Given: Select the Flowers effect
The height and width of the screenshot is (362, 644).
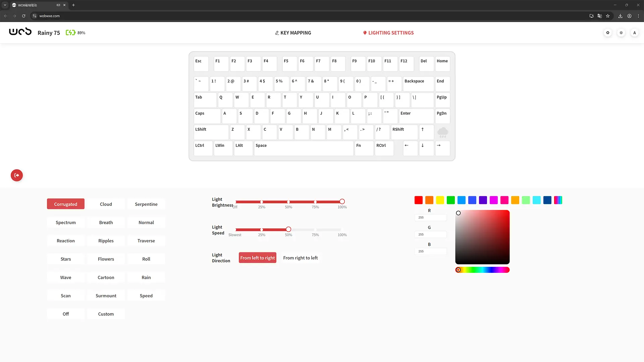Looking at the screenshot, I should [x=106, y=259].
